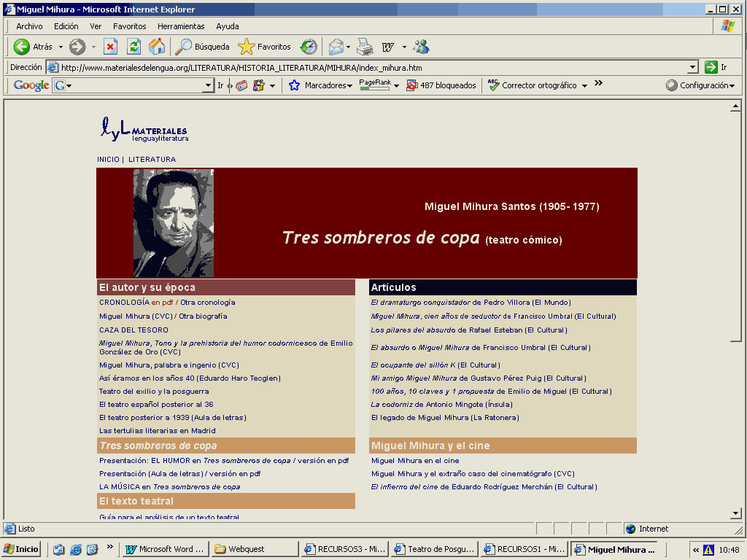Open LA MÚSICA en Tres sombreros link
747x560 pixels.
pos(169,486)
